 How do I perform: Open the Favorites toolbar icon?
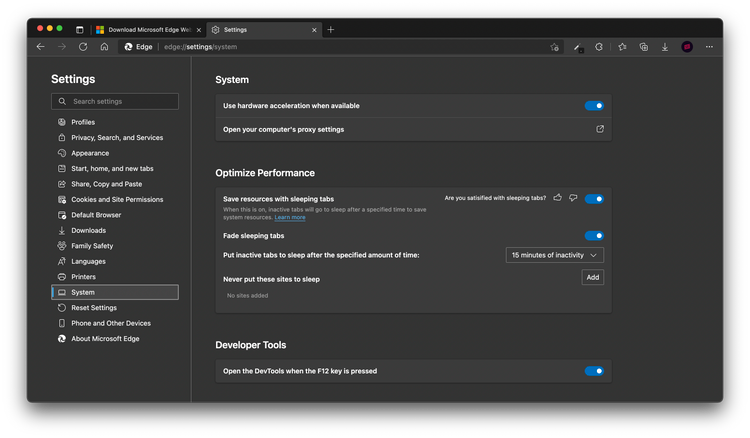tap(622, 47)
